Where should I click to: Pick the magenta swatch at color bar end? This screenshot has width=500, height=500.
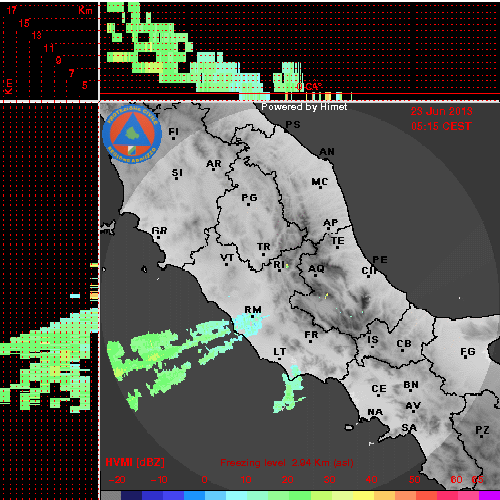(489, 495)
